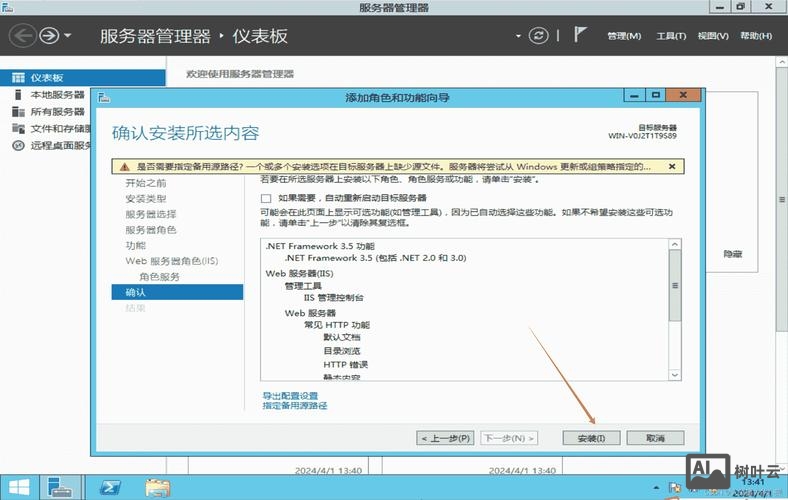
Task: Go to 安装类型 wizard step
Action: point(146,198)
